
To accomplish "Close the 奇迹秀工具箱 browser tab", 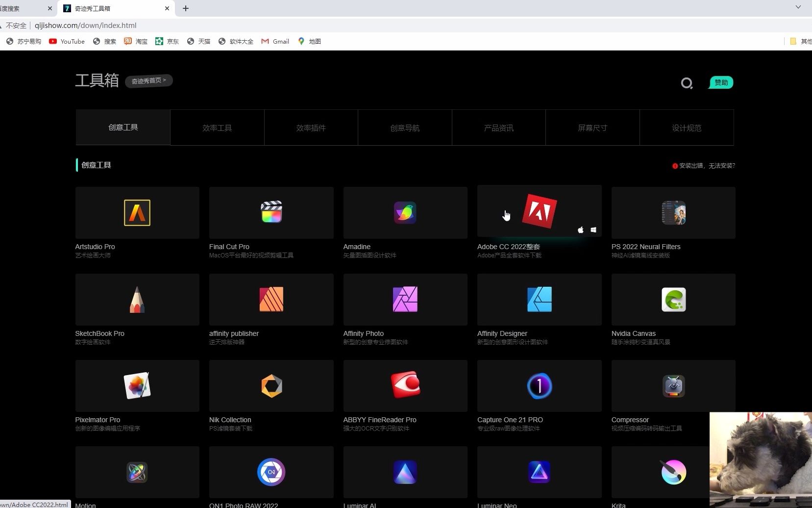I will pyautogui.click(x=167, y=8).
